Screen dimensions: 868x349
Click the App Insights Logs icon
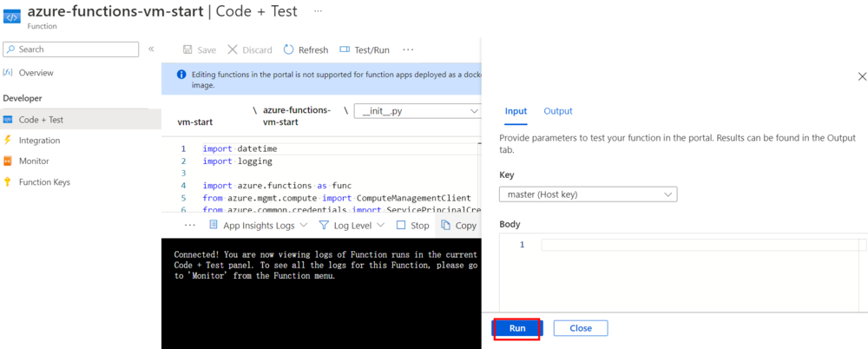(214, 226)
